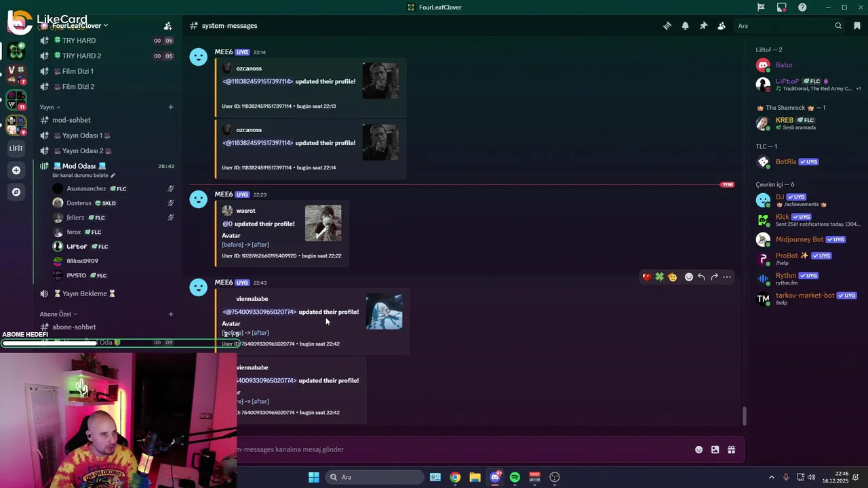Open notification settings bell icon
Screen dimensions: 868x488
pyautogui.click(x=686, y=26)
